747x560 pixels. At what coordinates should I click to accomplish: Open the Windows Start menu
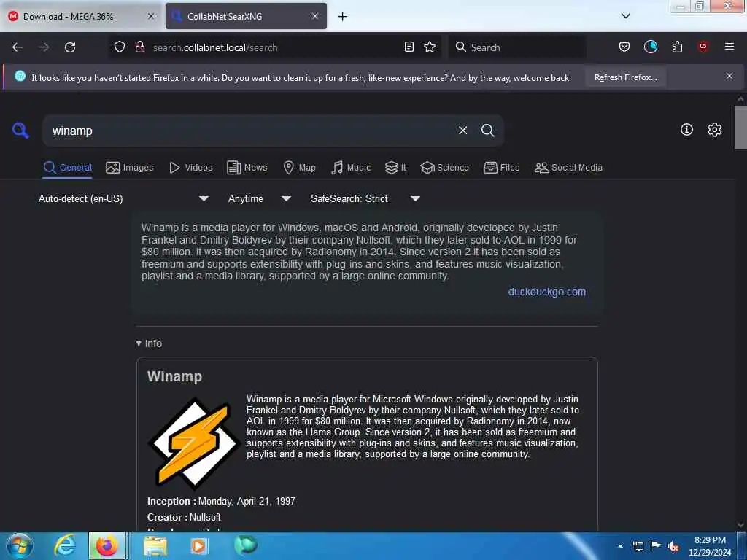point(19,545)
